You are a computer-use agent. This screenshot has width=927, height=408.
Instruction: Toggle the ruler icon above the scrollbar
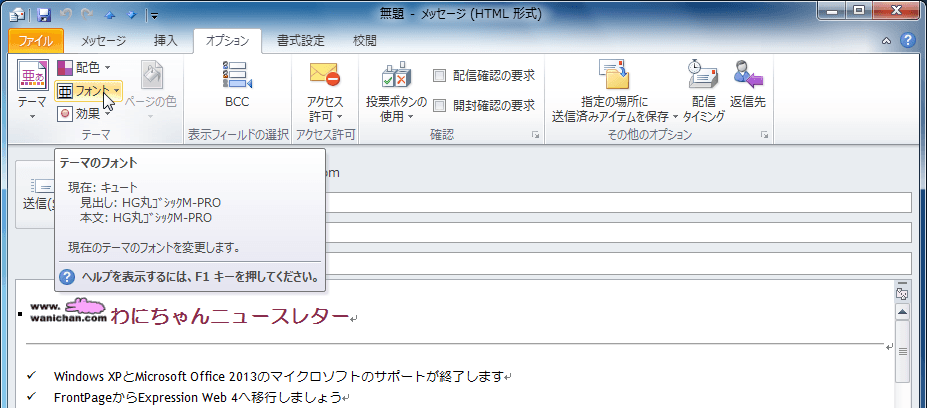(902, 293)
